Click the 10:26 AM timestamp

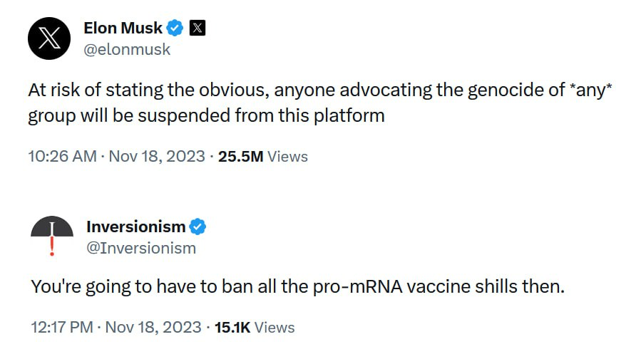pos(62,156)
